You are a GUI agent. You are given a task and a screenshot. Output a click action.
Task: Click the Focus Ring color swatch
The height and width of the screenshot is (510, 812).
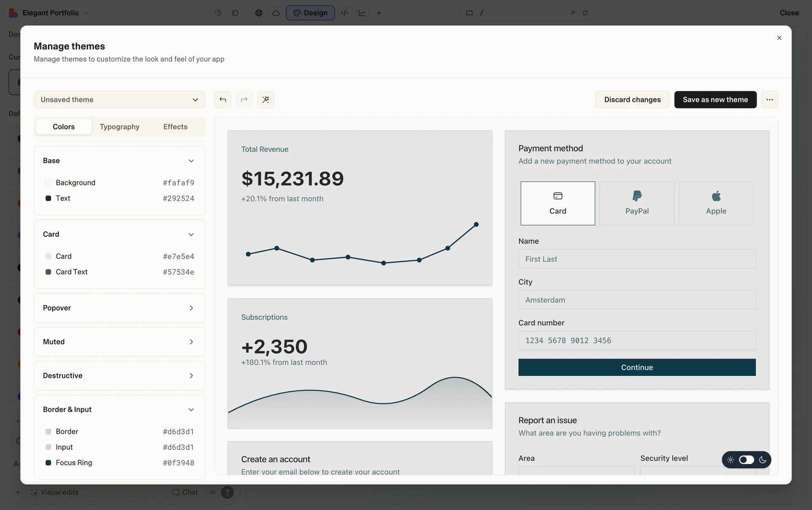tap(48, 463)
